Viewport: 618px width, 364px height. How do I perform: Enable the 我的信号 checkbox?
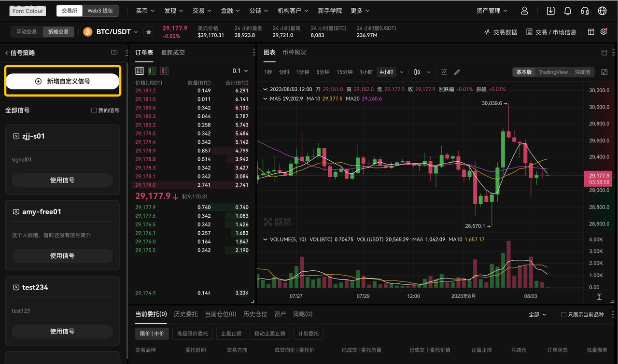(95, 110)
